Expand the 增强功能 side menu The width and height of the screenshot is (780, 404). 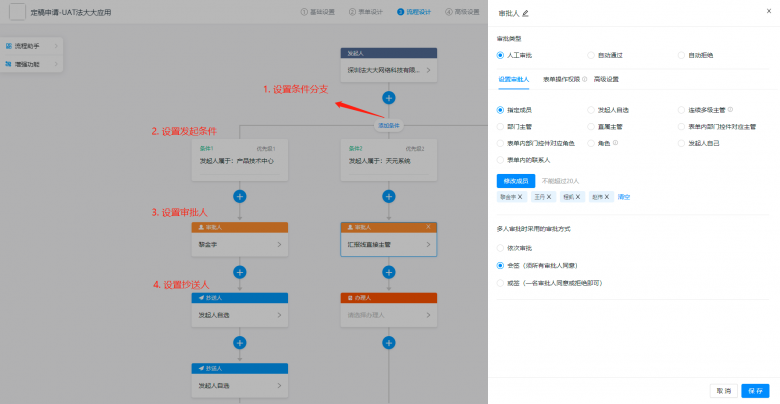coord(28,62)
